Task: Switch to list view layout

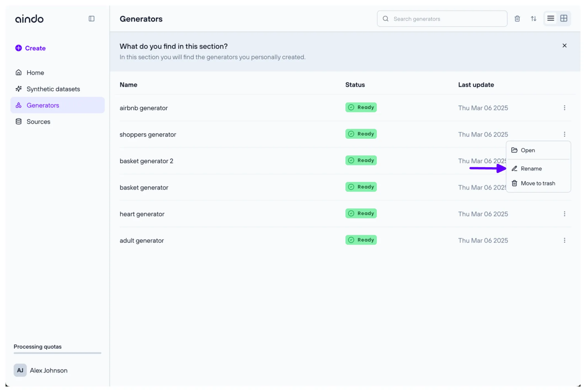Action: pos(551,19)
